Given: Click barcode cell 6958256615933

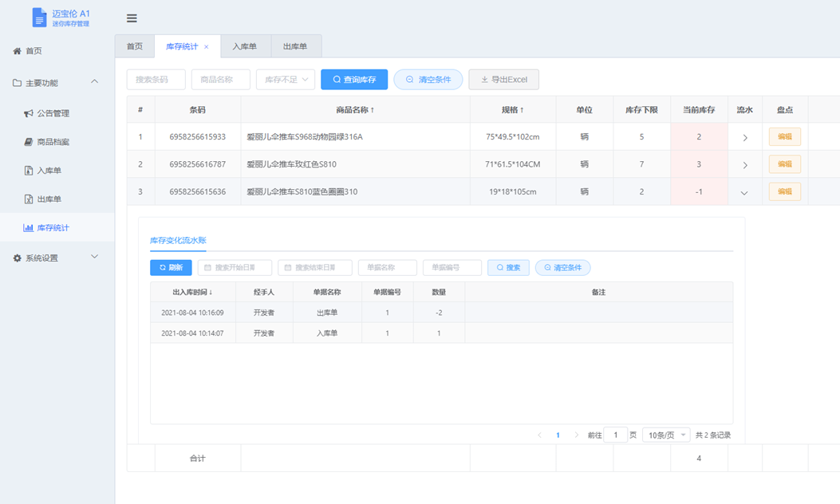Looking at the screenshot, I should click(x=198, y=136).
